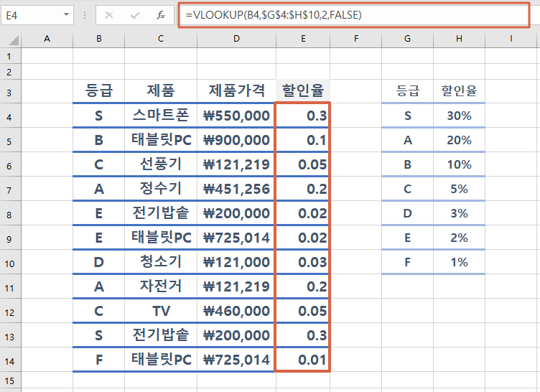
Task: Select the 1% rate cell
Action: [459, 262]
